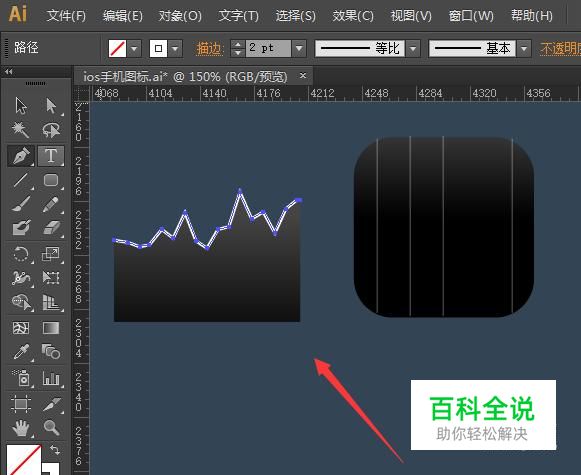The image size is (581, 475).
Task: Open the 等比 width profile dropdown
Action: 413,49
